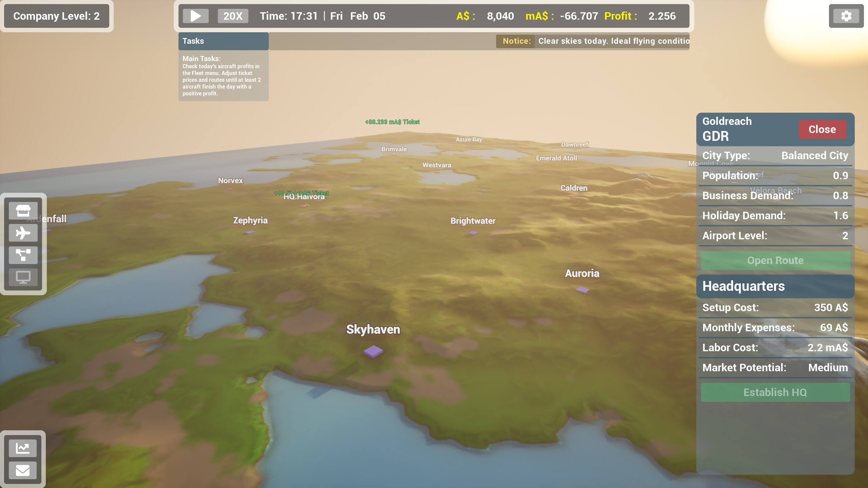Click the Profit value 2.256
The width and height of the screenshot is (868, 488).
pyautogui.click(x=662, y=16)
